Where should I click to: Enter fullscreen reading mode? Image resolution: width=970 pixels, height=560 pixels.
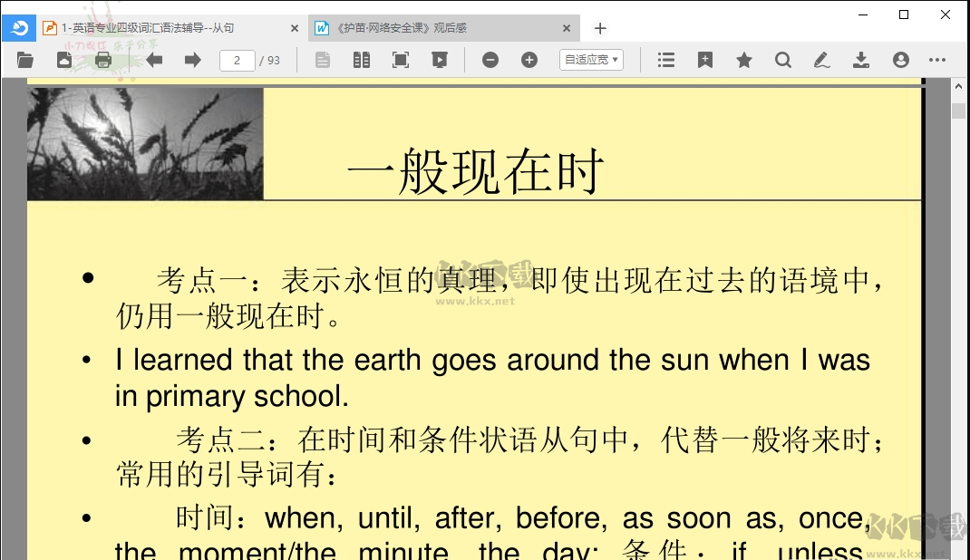[x=400, y=59]
